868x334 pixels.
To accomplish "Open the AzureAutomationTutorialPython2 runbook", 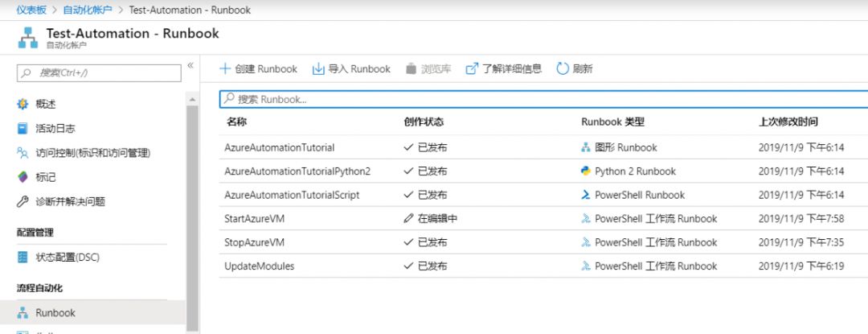I will [x=297, y=171].
